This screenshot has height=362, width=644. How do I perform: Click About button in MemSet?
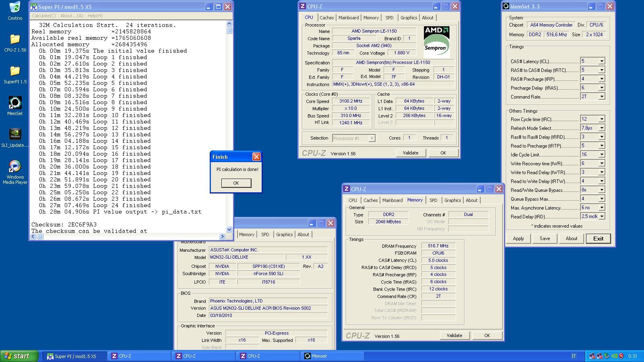click(x=571, y=239)
